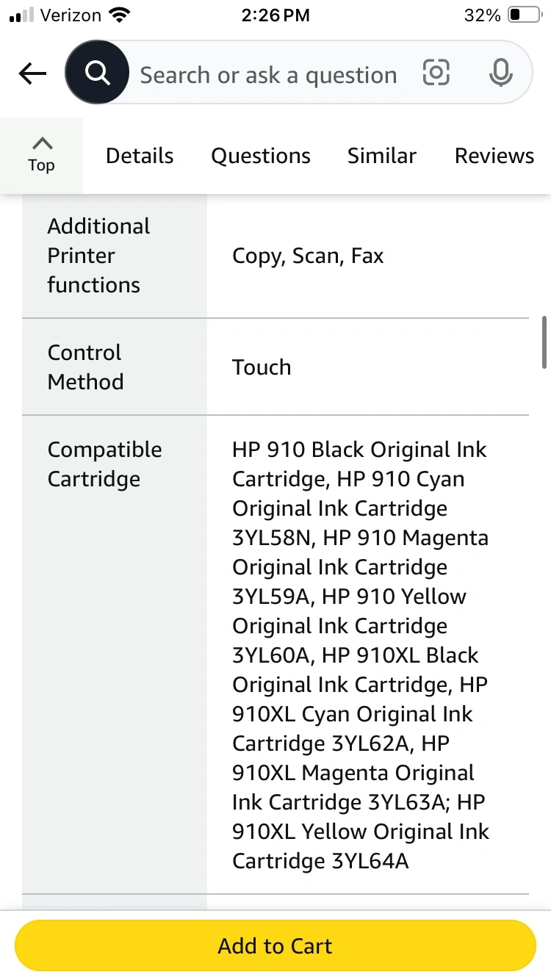The image size is (551, 980).
Task: Tap the Compatible Cartridge row label
Action: pos(104,464)
